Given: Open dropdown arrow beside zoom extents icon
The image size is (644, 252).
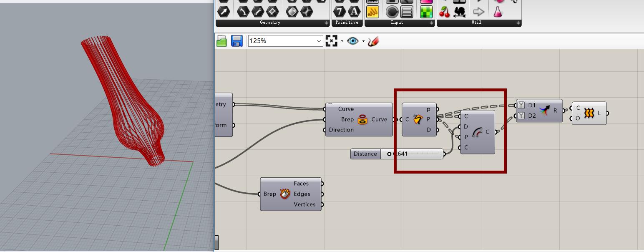Looking at the screenshot, I should click(342, 41).
